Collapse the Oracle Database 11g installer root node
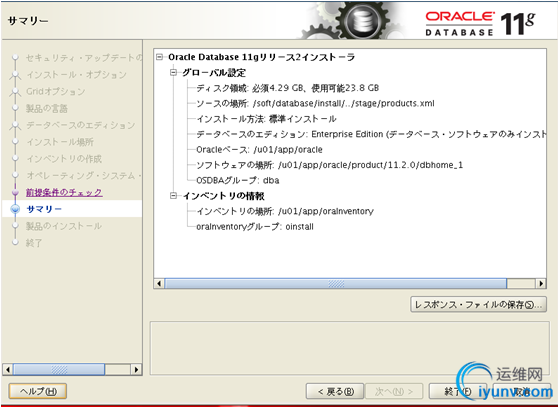This screenshot has height=408, width=559. click(160, 57)
